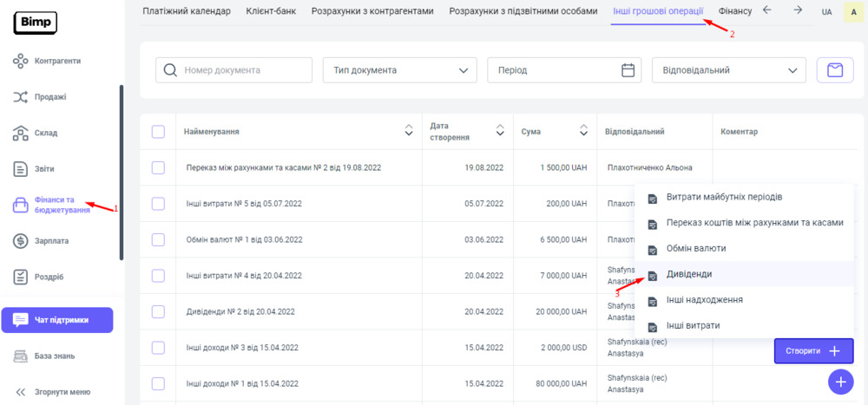Sort by the Найменування column arrows
Screen dimensions: 868x405
(409, 132)
